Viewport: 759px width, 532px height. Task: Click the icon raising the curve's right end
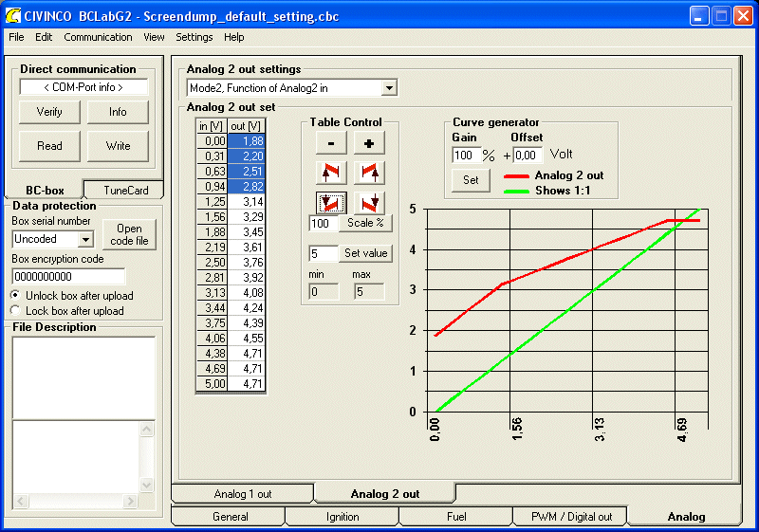click(369, 173)
